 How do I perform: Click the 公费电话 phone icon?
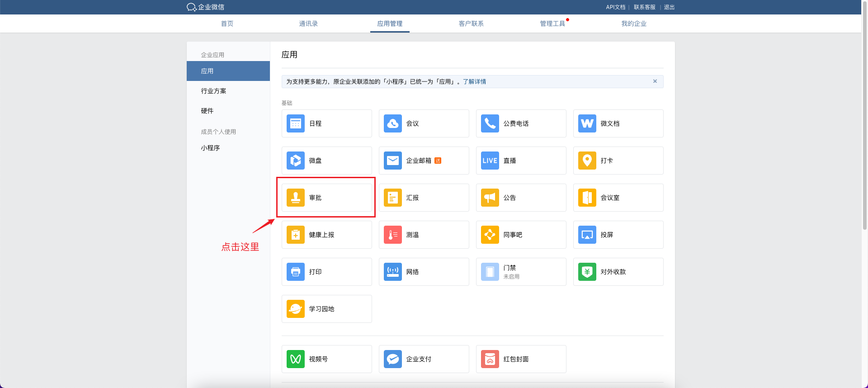[490, 123]
